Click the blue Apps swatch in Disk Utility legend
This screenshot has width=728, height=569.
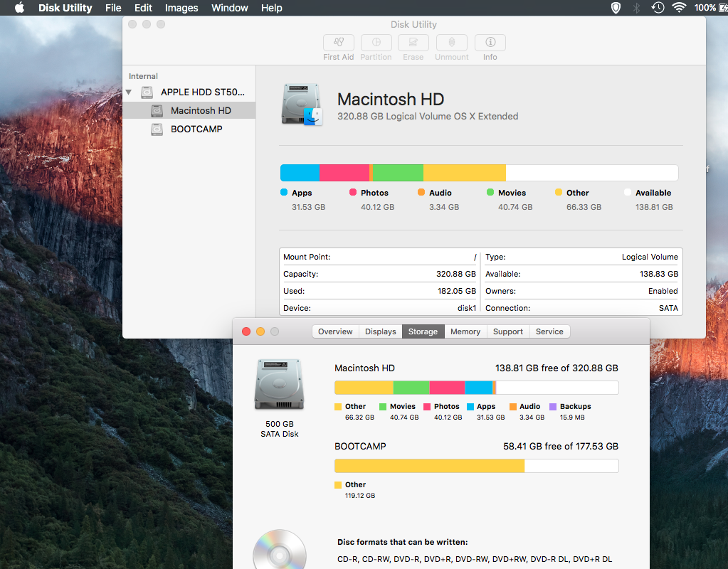pyautogui.click(x=284, y=192)
